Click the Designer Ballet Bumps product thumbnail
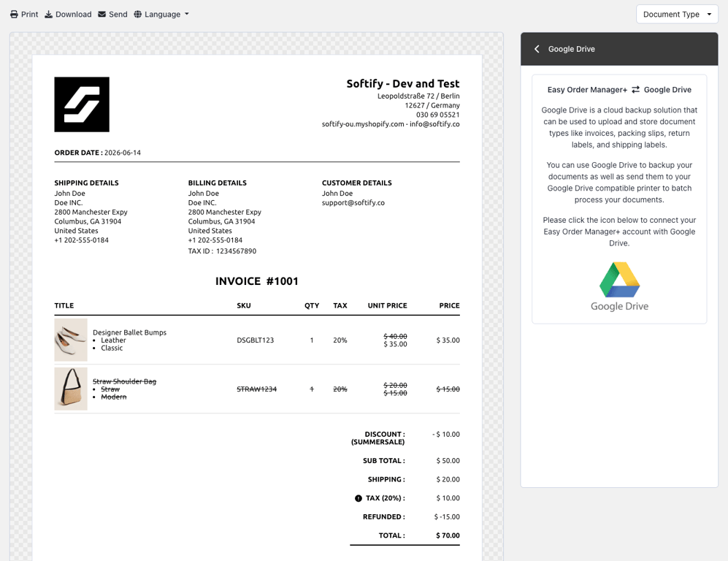 click(71, 340)
